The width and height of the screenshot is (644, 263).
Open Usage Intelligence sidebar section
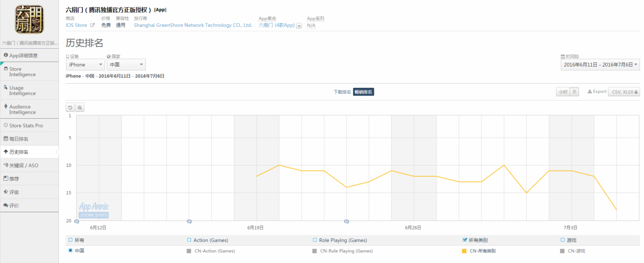29,90
